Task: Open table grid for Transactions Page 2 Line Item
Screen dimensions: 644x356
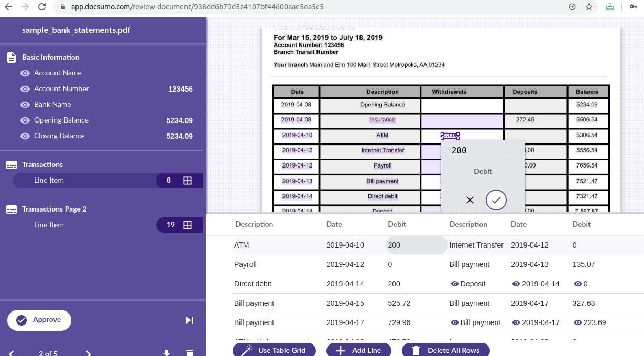Action: coord(188,225)
